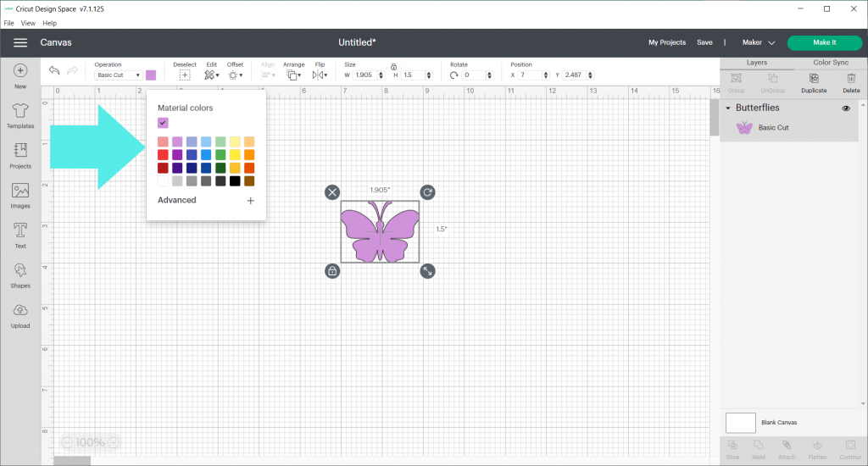The image size is (868, 466).
Task: Click the Contour tool icon
Action: click(850, 445)
